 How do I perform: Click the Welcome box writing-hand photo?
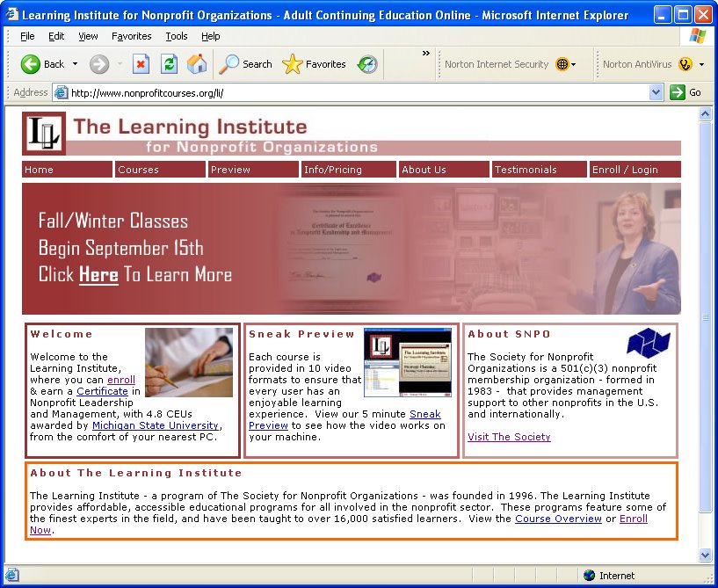pos(189,362)
